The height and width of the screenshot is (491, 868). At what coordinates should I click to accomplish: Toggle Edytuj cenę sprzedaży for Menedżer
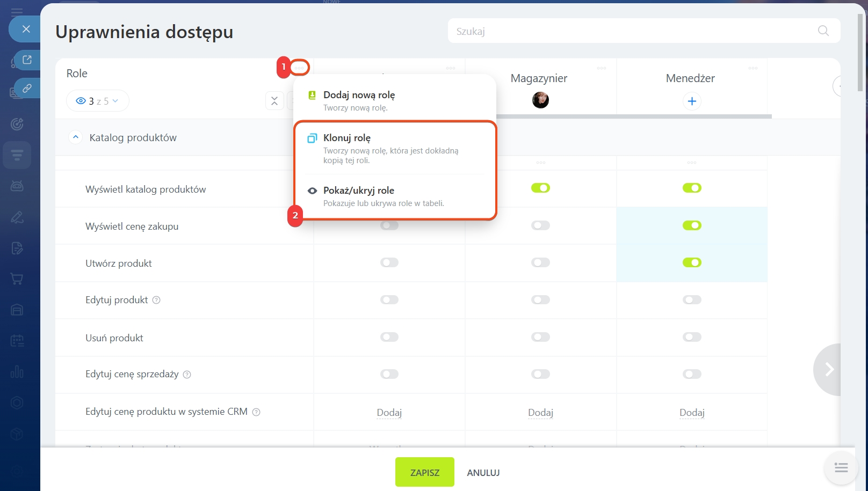click(692, 374)
